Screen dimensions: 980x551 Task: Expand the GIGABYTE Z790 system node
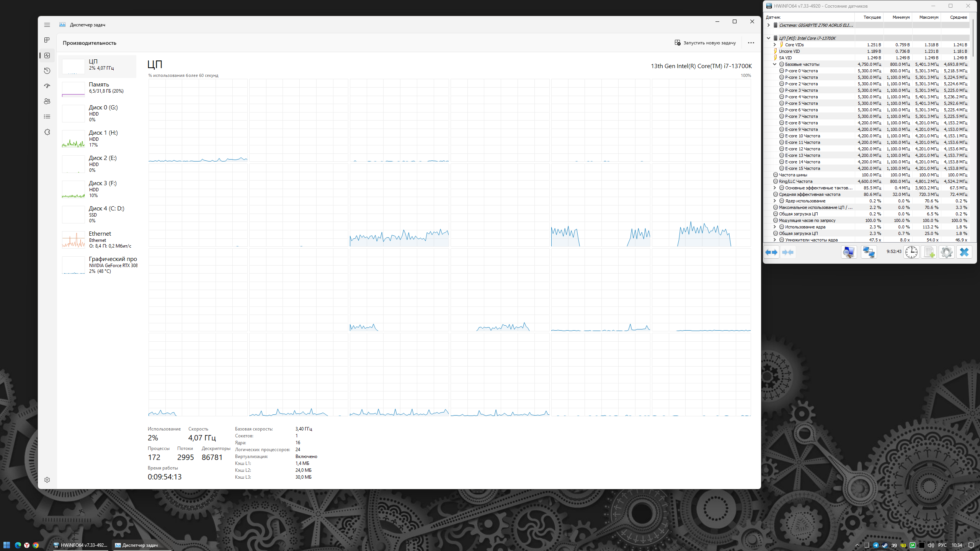[x=768, y=25]
